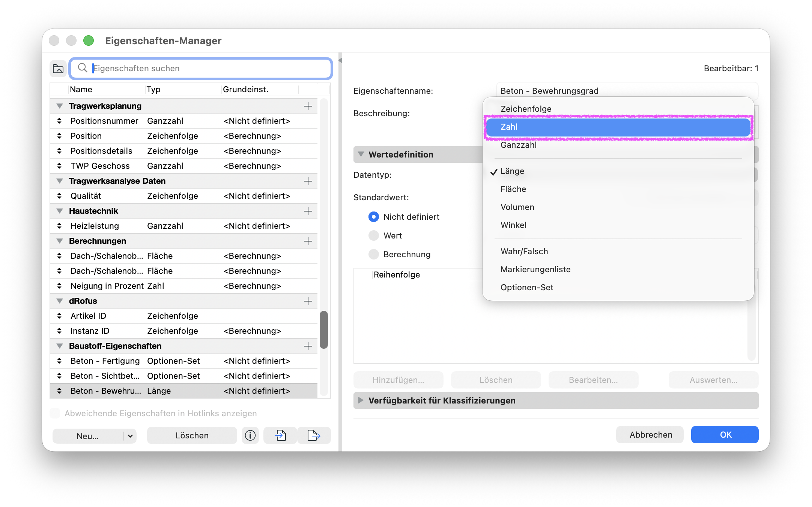Click reorder handle of Beton - Sichtbet... row
Screen dimensions: 812x507
(x=59, y=376)
